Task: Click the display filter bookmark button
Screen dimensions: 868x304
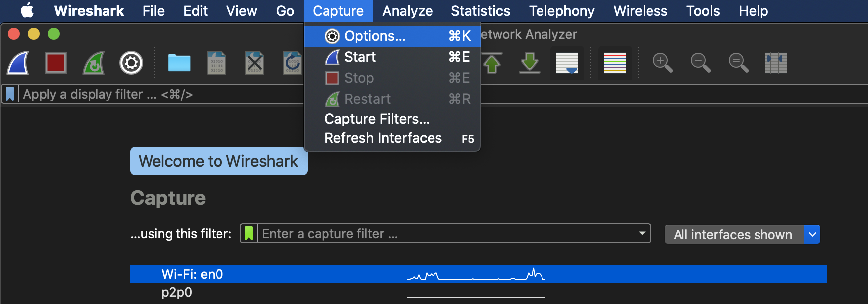Action: (x=10, y=94)
